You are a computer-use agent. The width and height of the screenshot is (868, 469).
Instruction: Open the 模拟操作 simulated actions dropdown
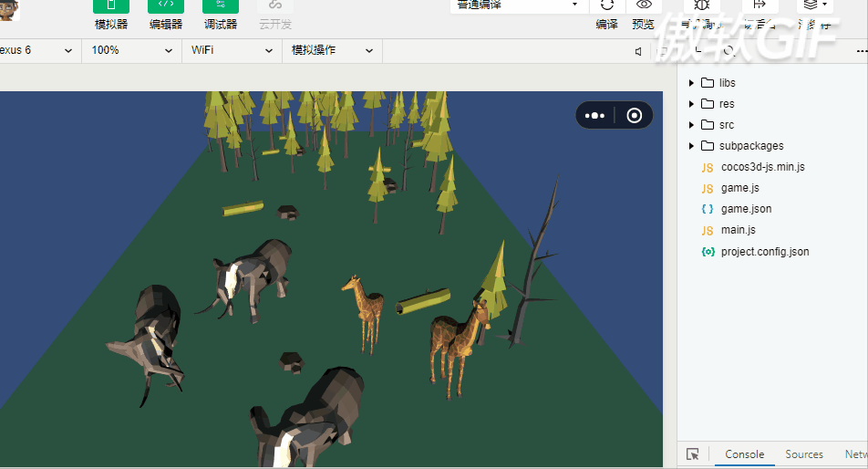pyautogui.click(x=332, y=50)
